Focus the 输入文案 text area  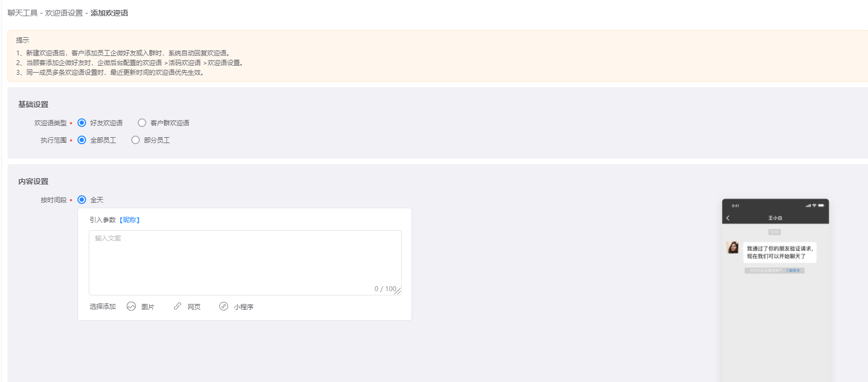point(245,263)
